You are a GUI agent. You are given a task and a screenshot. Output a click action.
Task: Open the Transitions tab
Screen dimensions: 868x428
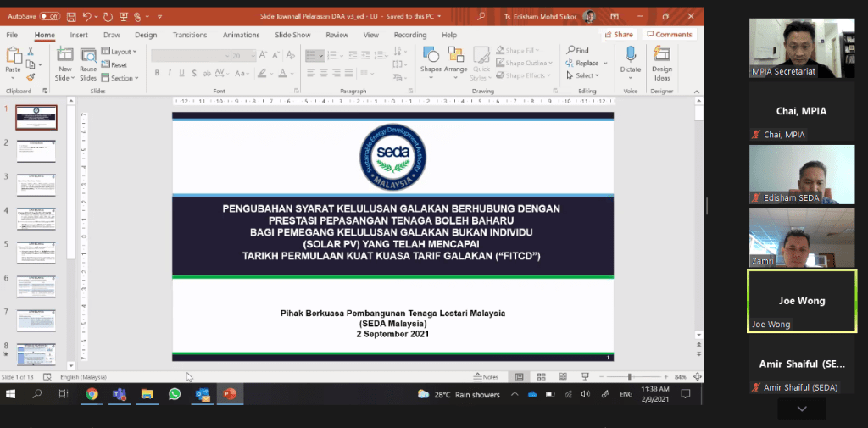[x=190, y=35]
